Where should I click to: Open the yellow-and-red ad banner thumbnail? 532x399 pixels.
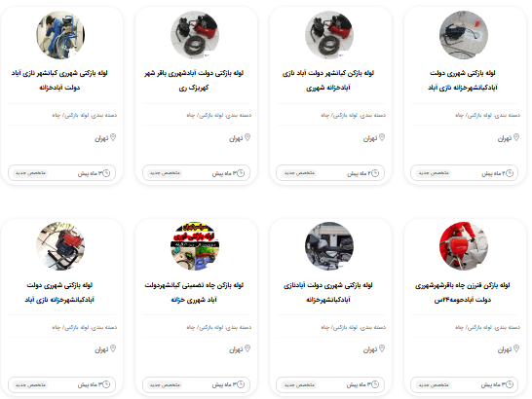[195, 246]
